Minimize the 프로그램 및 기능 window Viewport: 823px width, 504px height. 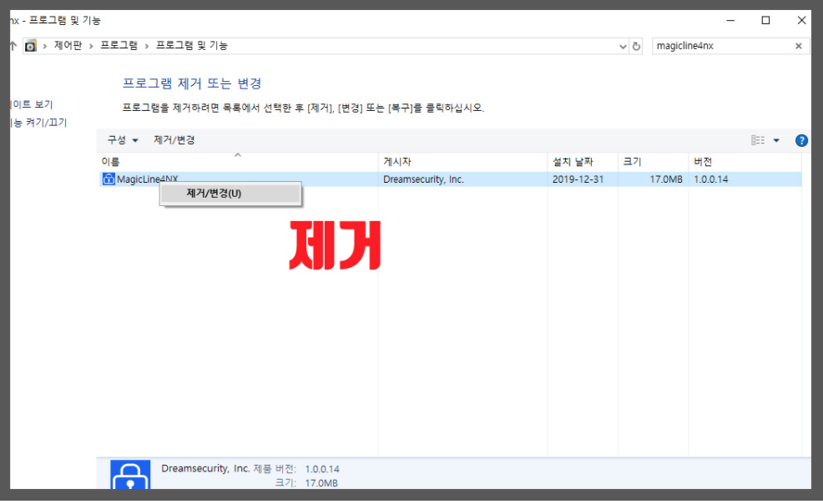(730, 21)
